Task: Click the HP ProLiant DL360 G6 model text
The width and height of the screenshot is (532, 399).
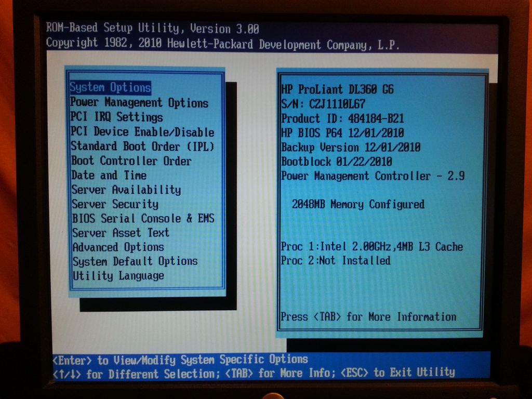Action: [338, 89]
